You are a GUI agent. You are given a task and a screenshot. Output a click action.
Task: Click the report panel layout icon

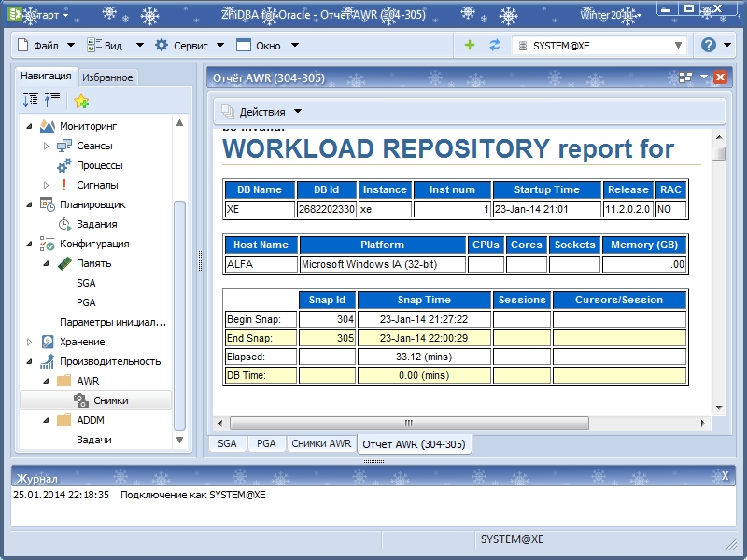click(685, 77)
